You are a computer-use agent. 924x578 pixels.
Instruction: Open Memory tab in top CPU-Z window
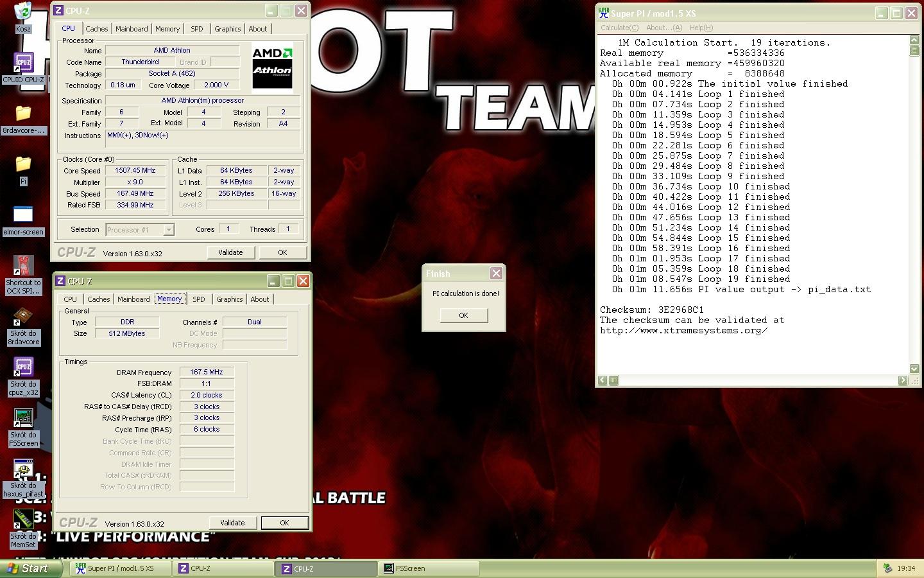167,29
